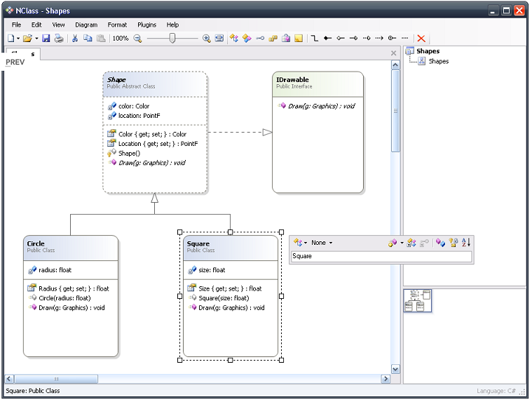Click the 100% zoom label
The height and width of the screenshot is (402, 532).
coord(121,39)
